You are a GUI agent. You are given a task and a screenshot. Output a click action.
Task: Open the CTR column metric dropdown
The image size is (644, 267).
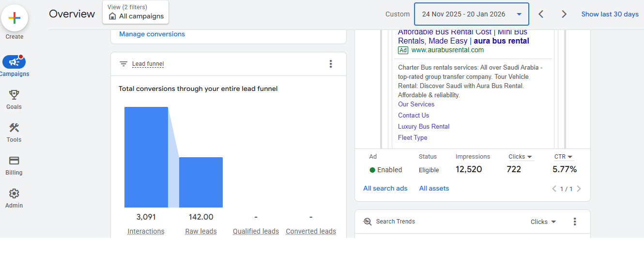563,157
